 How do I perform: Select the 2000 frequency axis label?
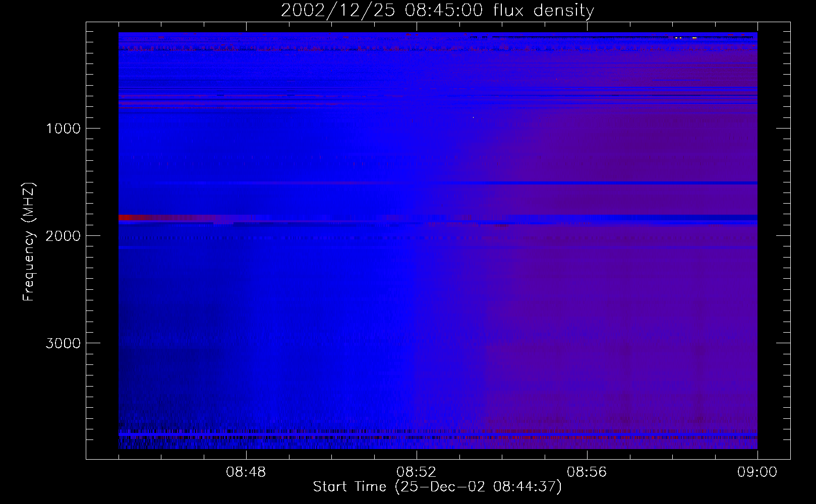pyautogui.click(x=63, y=236)
